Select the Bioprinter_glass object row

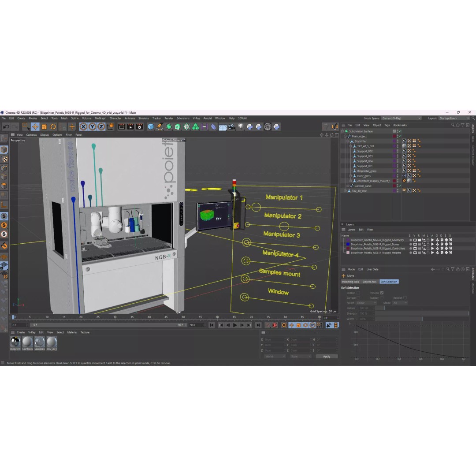point(367,171)
